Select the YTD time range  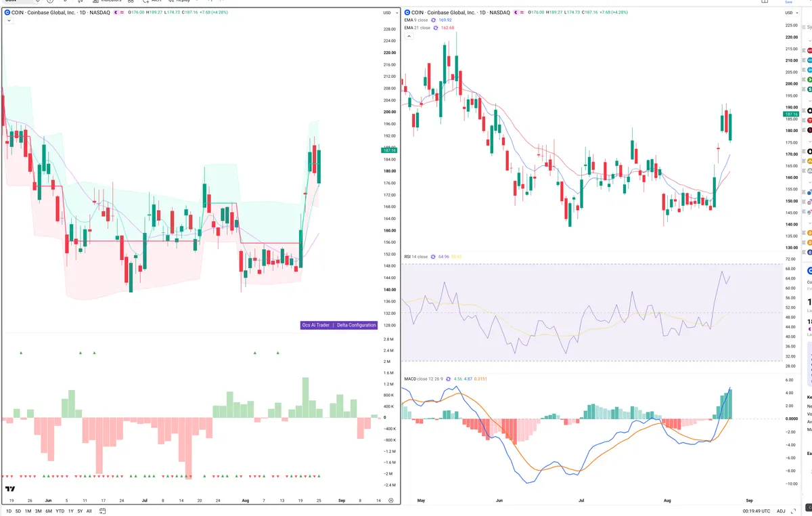point(60,511)
